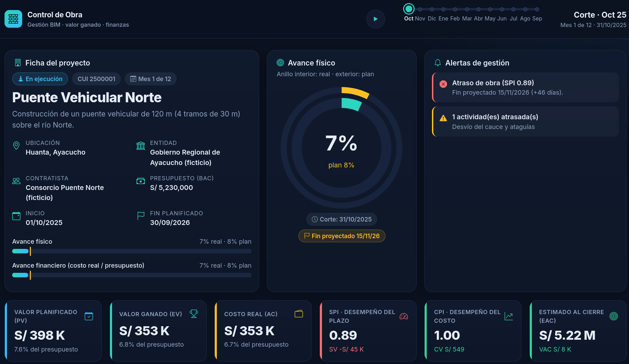Click the En ejecución status badge
The image size is (629, 364).
(40, 79)
